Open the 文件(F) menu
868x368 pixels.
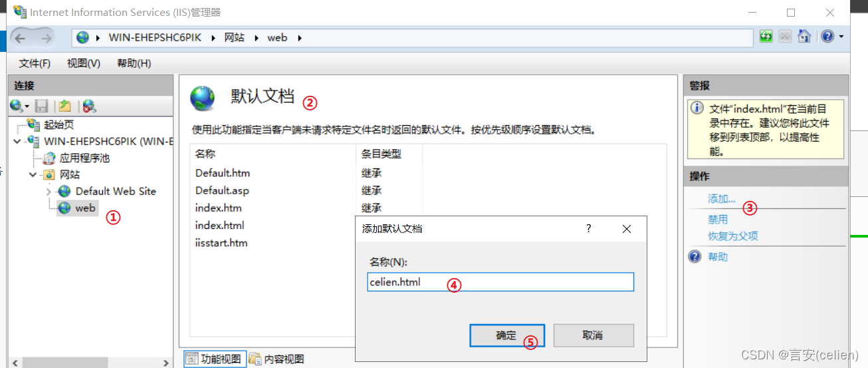[35, 63]
